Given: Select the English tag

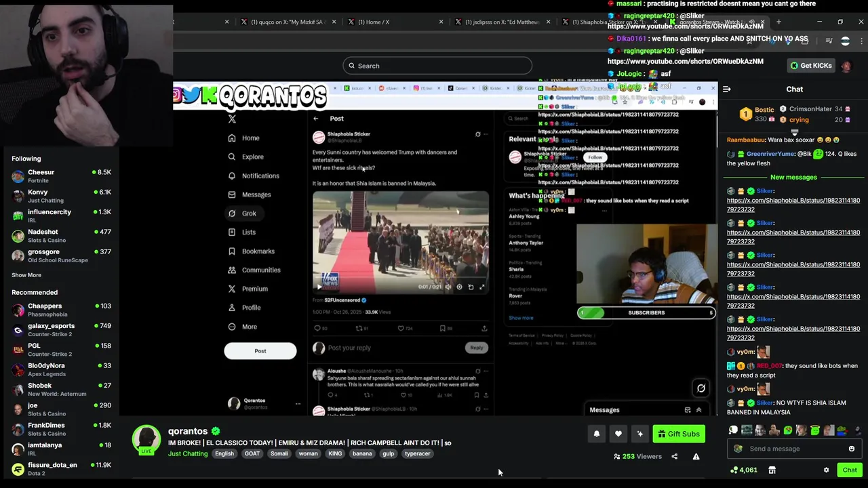Looking at the screenshot, I should click(224, 453).
